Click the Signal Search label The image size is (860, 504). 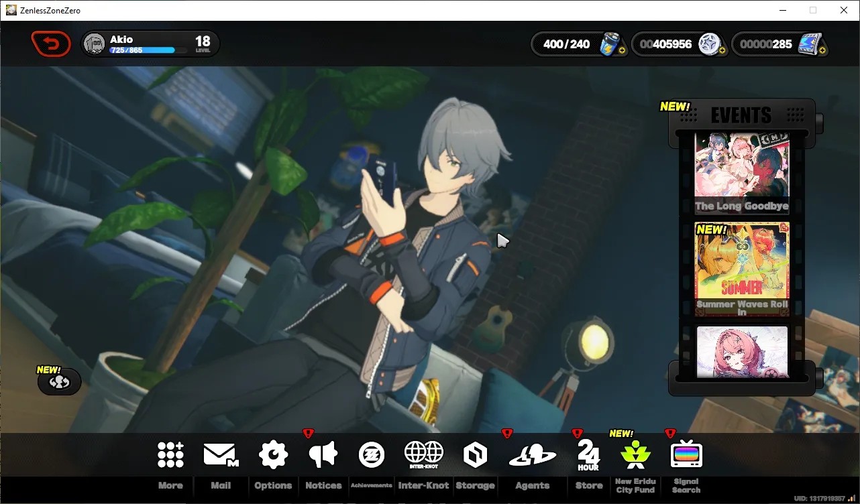tap(686, 486)
